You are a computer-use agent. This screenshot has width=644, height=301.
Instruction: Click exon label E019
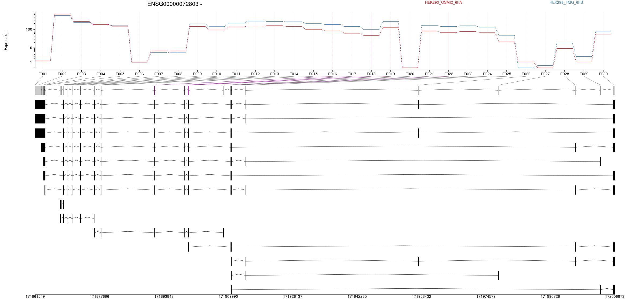click(x=390, y=74)
